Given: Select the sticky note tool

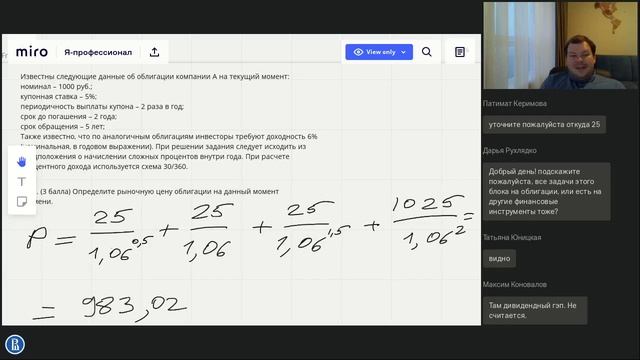Looking at the screenshot, I should [x=22, y=201].
